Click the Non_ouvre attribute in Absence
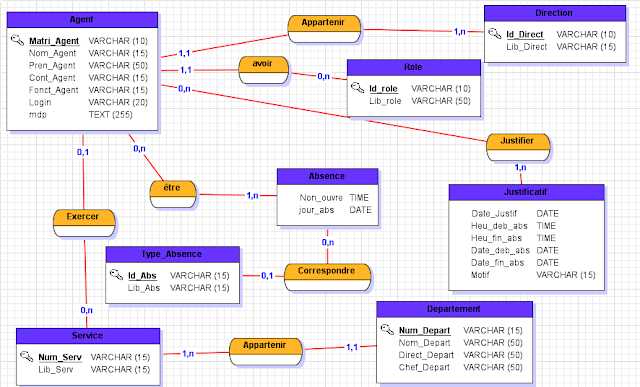640x387 pixels. click(x=321, y=198)
